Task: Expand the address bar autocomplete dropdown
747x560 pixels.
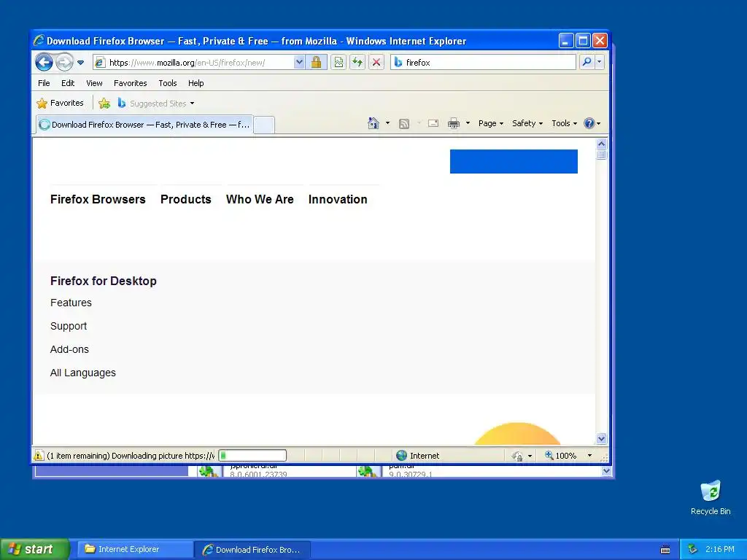Action: (298, 63)
